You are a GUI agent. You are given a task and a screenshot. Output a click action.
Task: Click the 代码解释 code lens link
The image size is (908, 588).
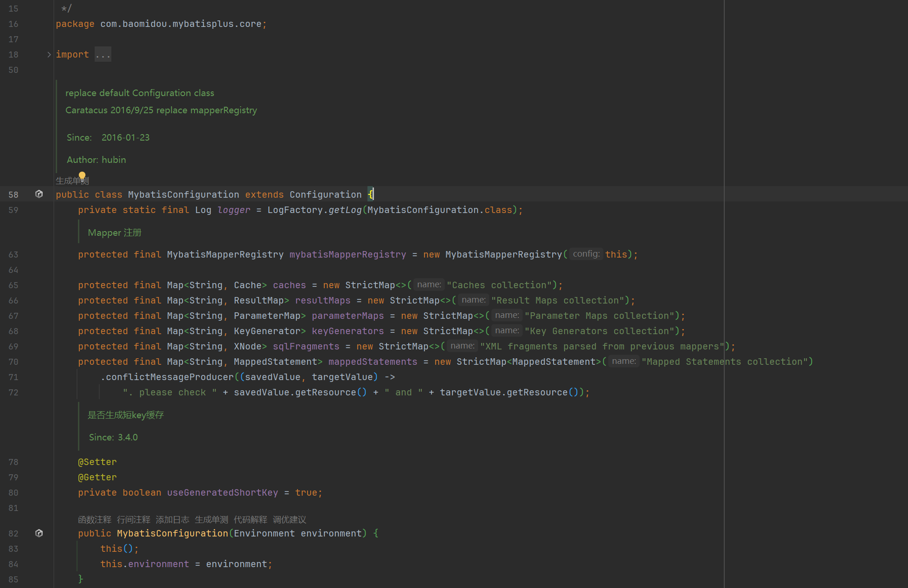(251, 519)
